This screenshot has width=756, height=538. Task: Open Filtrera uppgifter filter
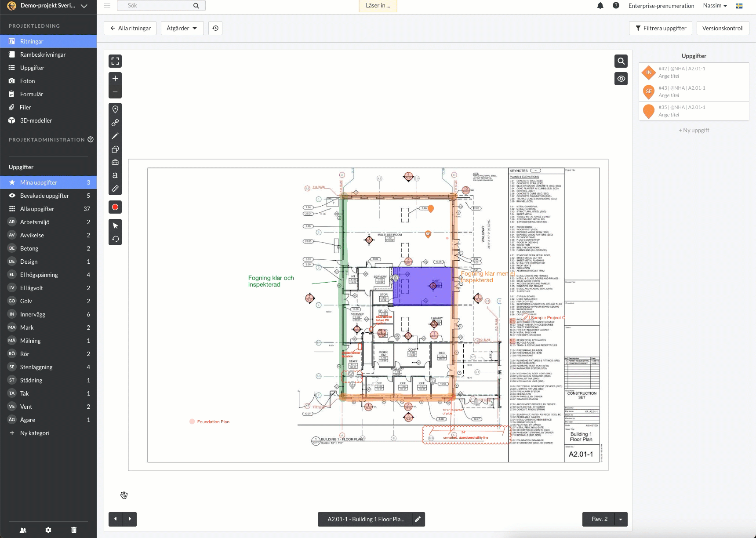(x=661, y=28)
